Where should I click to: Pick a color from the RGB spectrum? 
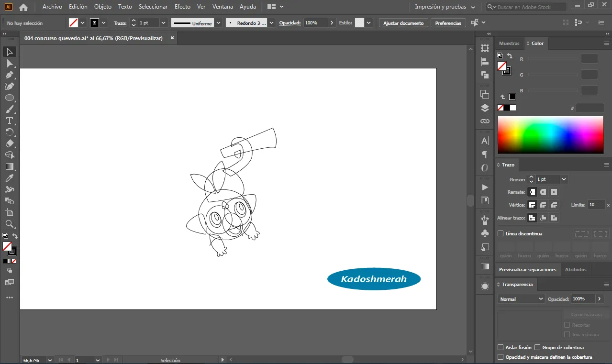[x=551, y=134]
